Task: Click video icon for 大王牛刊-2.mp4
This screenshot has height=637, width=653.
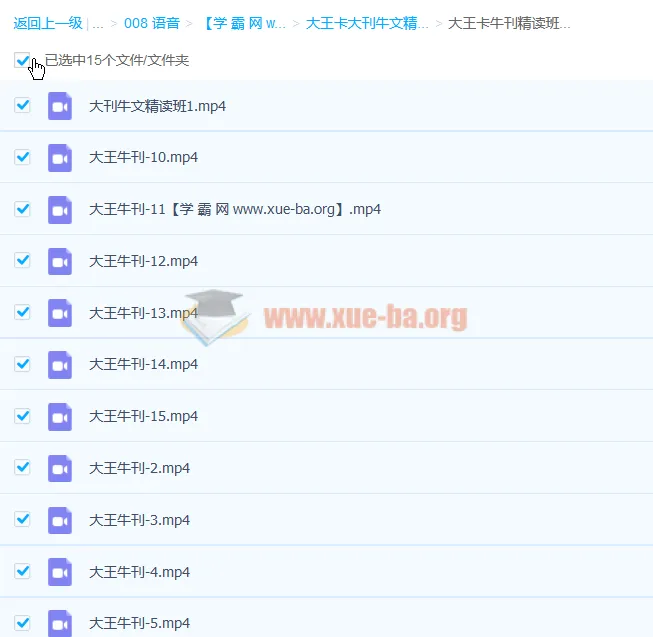Action: (x=60, y=468)
